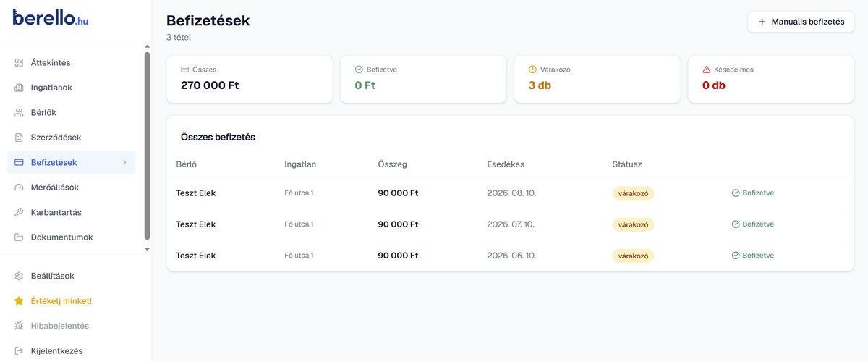868x362 pixels.
Task: Click the Dokumentumok folder icon
Action: [x=20, y=237]
